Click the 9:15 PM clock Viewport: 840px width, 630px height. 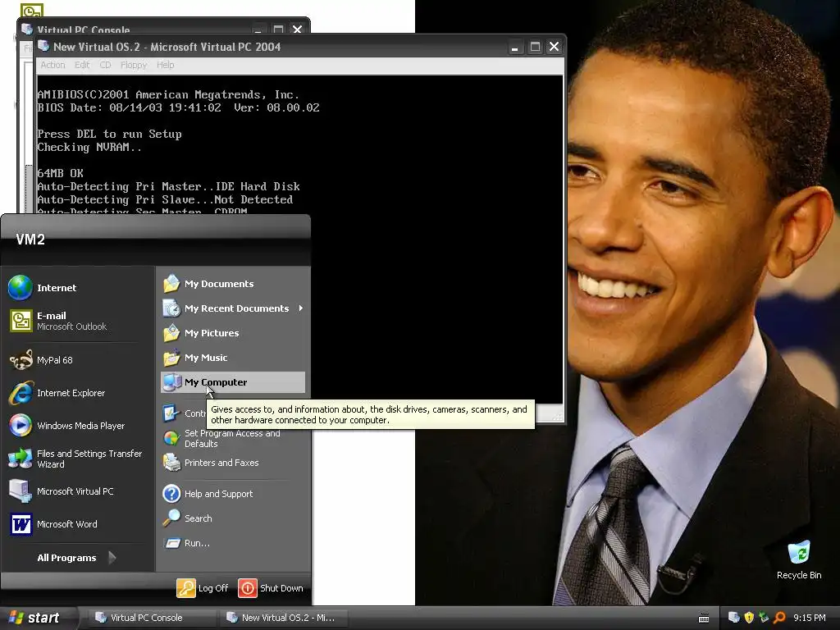[810, 618]
